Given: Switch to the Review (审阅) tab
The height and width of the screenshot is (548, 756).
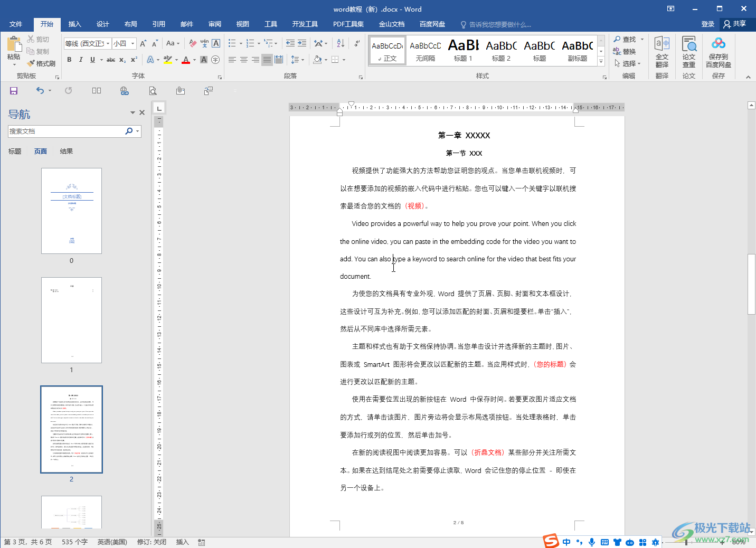Looking at the screenshot, I should coord(215,24).
